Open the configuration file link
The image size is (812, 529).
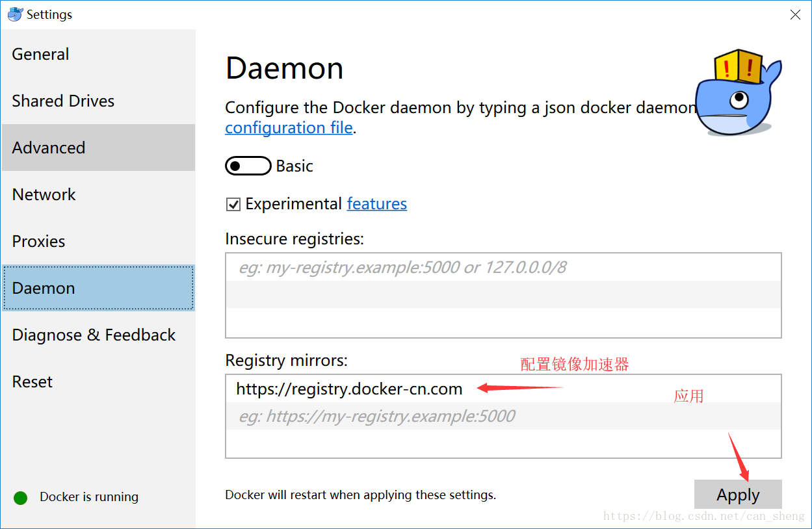288,127
